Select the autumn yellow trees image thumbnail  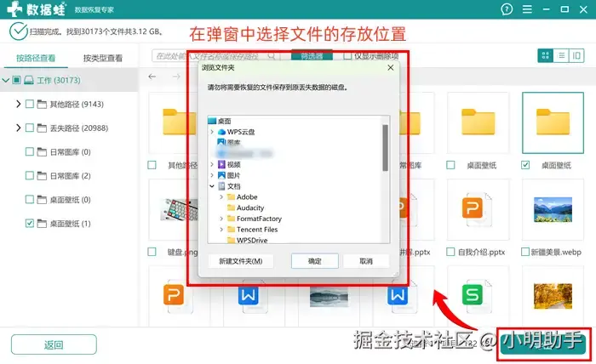pyautogui.click(x=553, y=296)
